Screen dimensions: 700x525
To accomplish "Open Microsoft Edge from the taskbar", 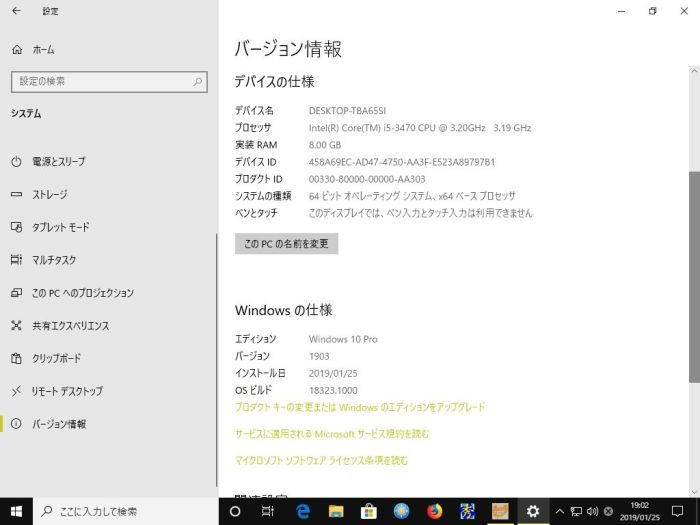I will (x=302, y=511).
